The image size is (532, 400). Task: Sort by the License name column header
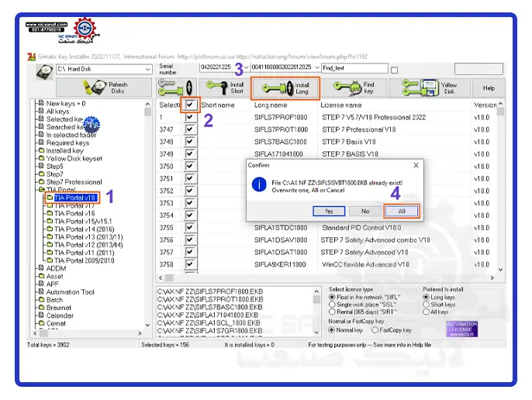(x=341, y=105)
